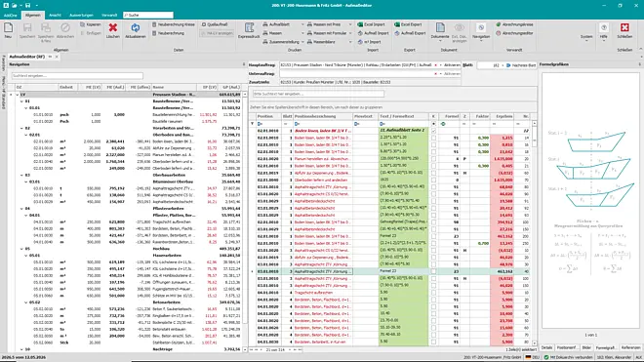This screenshot has height=362, width=644.
Task: Check K box in row with Ergebnis 68,040
Action: click(433, 187)
